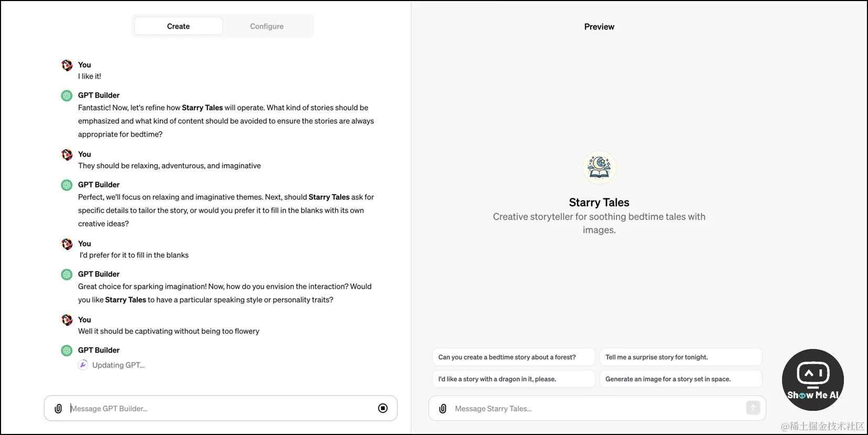Click GPT Builder reply starting 'Fantastic! Now, let's refine'
Screen dimensions: 868x435
coord(226,121)
